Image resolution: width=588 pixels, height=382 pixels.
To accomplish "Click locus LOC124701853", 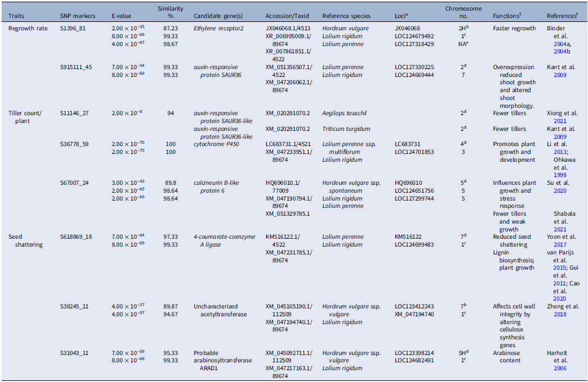I will 414,152.
